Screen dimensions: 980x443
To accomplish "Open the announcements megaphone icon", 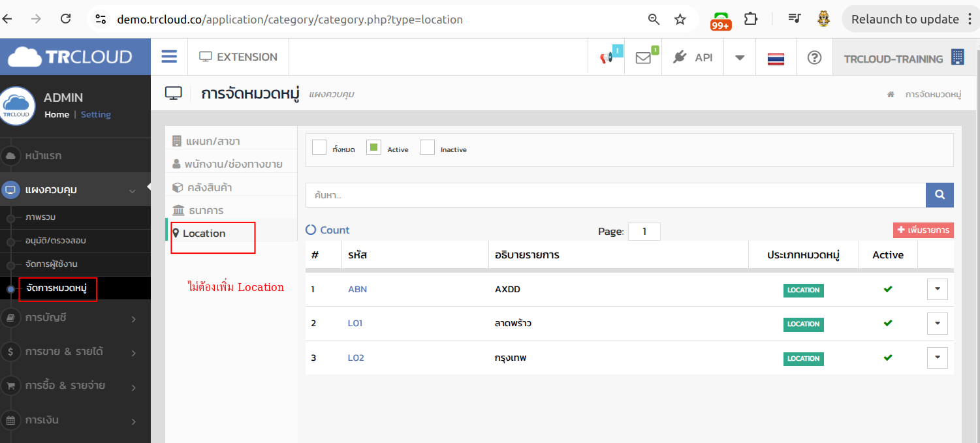I will pos(607,57).
